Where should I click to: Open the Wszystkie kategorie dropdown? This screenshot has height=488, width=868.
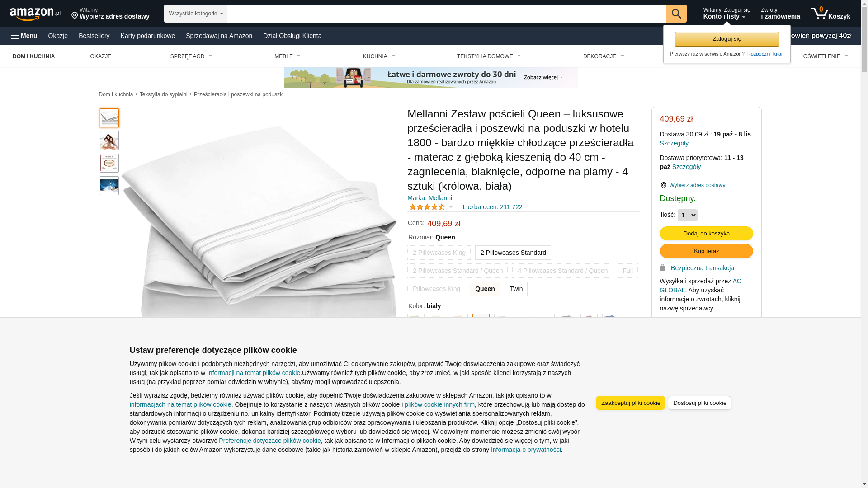point(196,14)
